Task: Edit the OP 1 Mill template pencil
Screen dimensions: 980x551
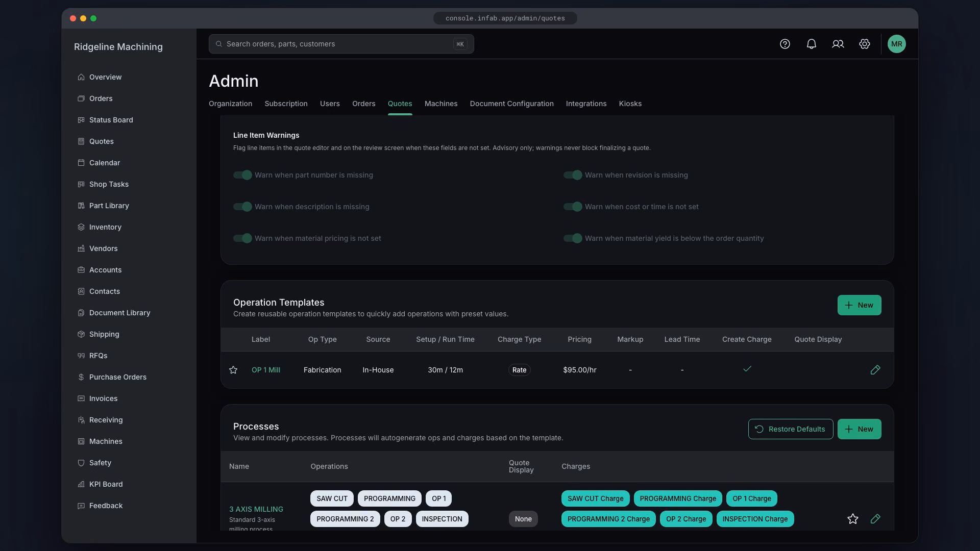Action: pyautogui.click(x=875, y=370)
